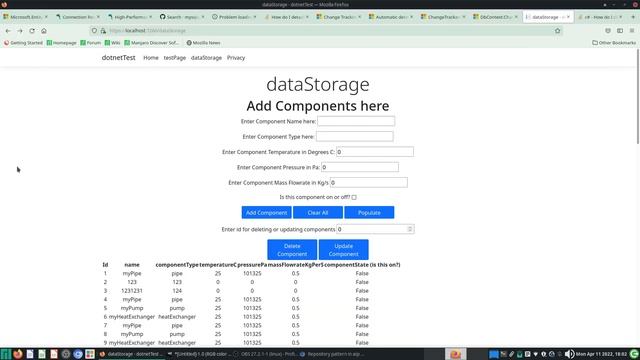
Task: Click the Mass Flowrate in Kg/s field
Action: 369,182
